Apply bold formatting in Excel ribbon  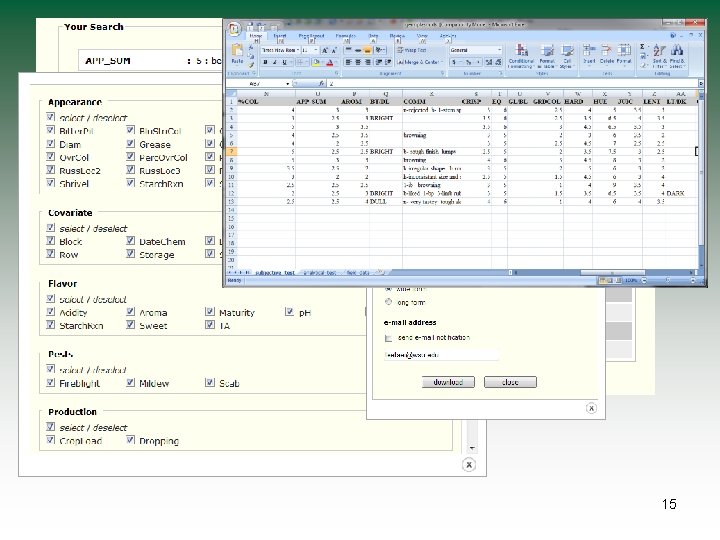click(x=265, y=62)
